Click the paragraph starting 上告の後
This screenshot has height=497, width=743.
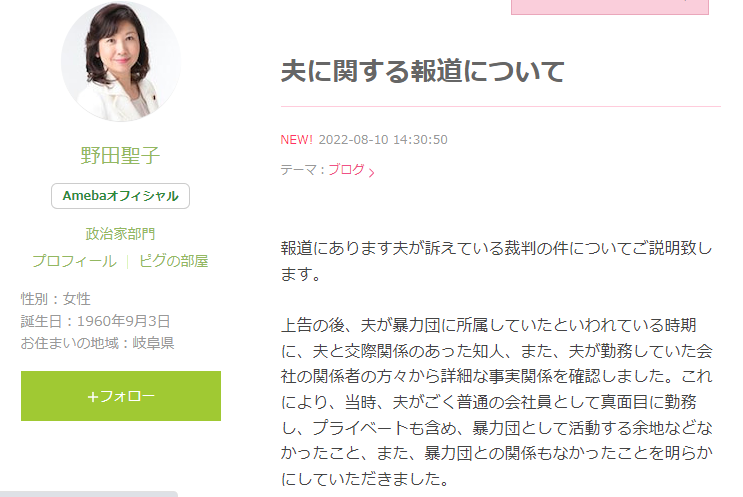tap(497, 402)
